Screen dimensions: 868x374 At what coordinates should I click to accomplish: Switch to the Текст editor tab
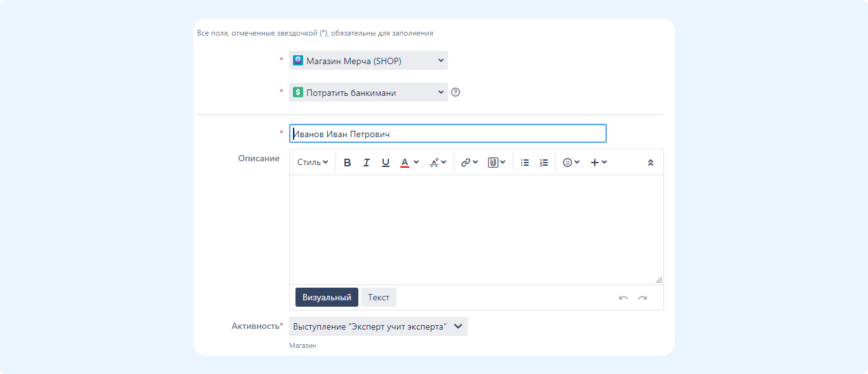[379, 297]
